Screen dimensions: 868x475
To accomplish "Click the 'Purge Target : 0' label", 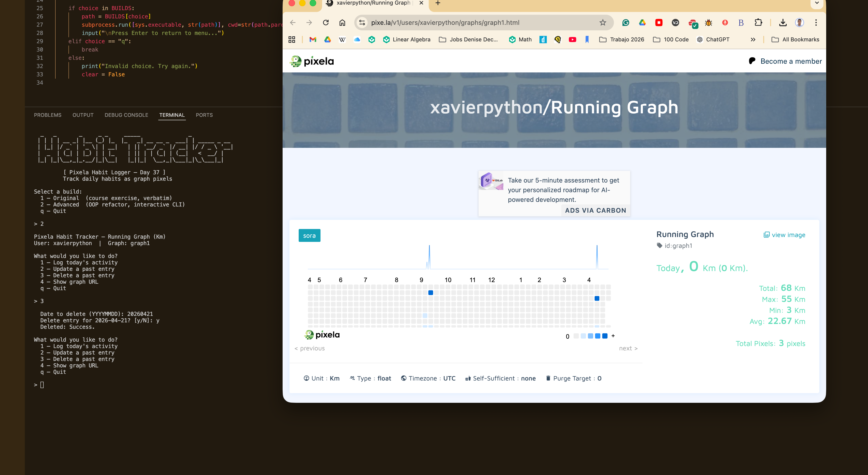I will (x=573, y=378).
